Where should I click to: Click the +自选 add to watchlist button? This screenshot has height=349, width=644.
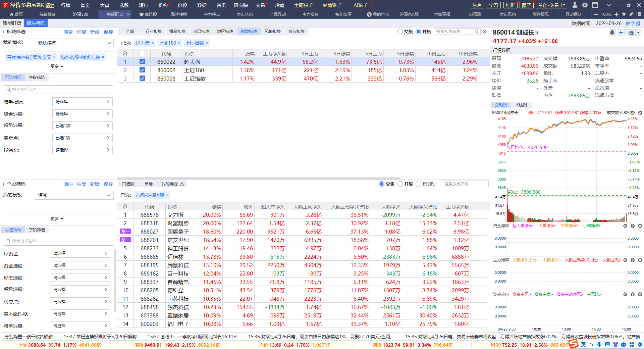pos(626,33)
